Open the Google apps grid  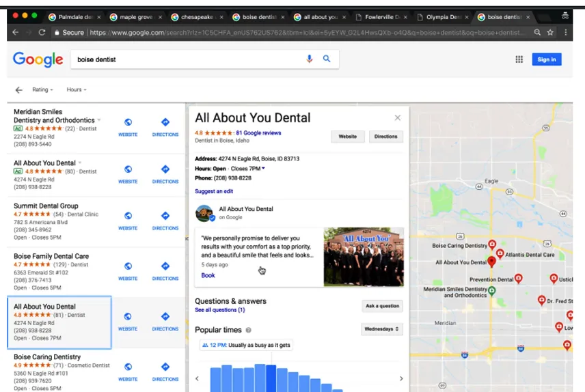coord(519,59)
